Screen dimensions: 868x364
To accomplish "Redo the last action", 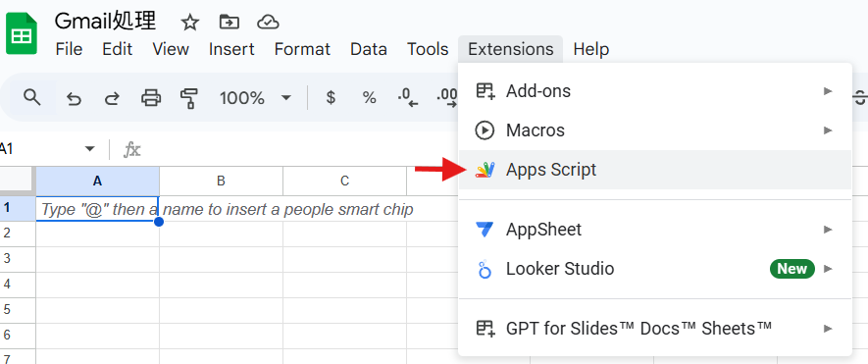I will (113, 99).
